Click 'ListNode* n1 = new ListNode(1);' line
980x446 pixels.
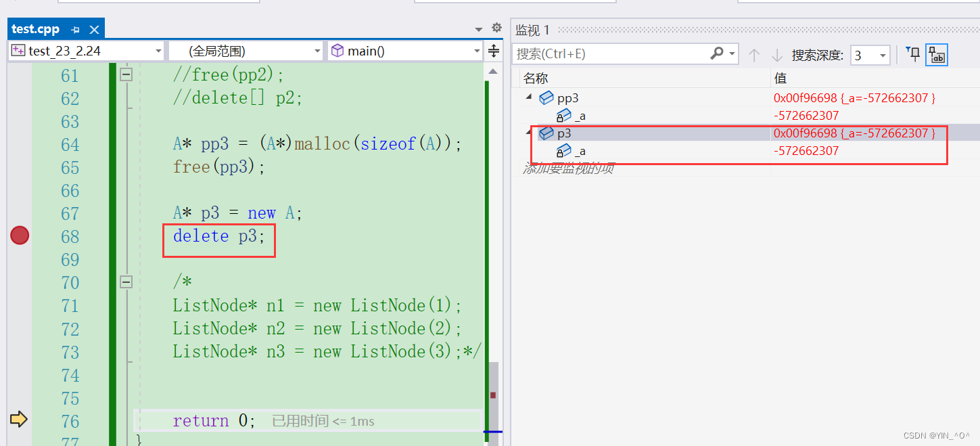317,305
